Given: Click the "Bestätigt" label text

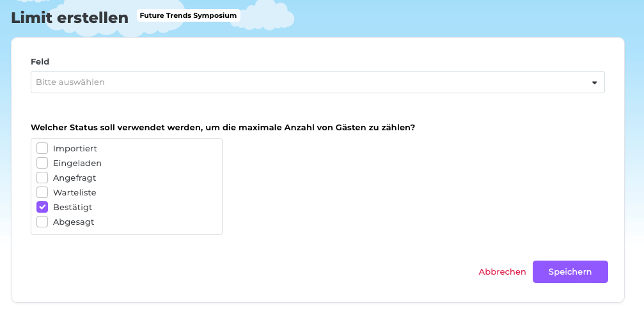Looking at the screenshot, I should point(73,207).
